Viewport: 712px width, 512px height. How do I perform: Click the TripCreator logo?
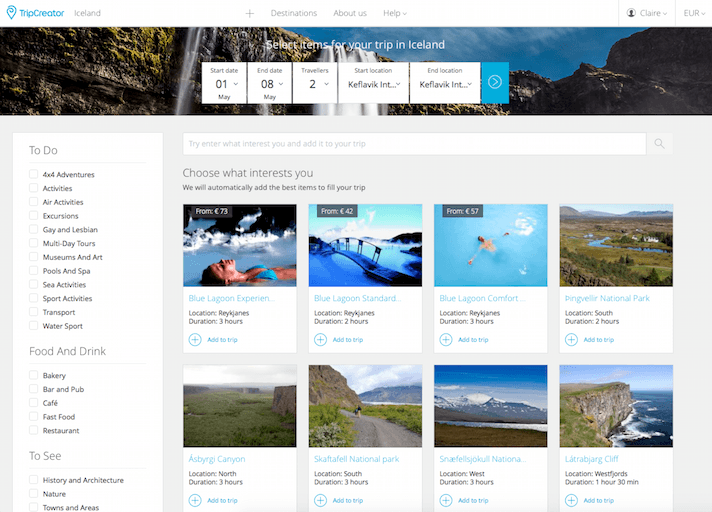coord(35,13)
